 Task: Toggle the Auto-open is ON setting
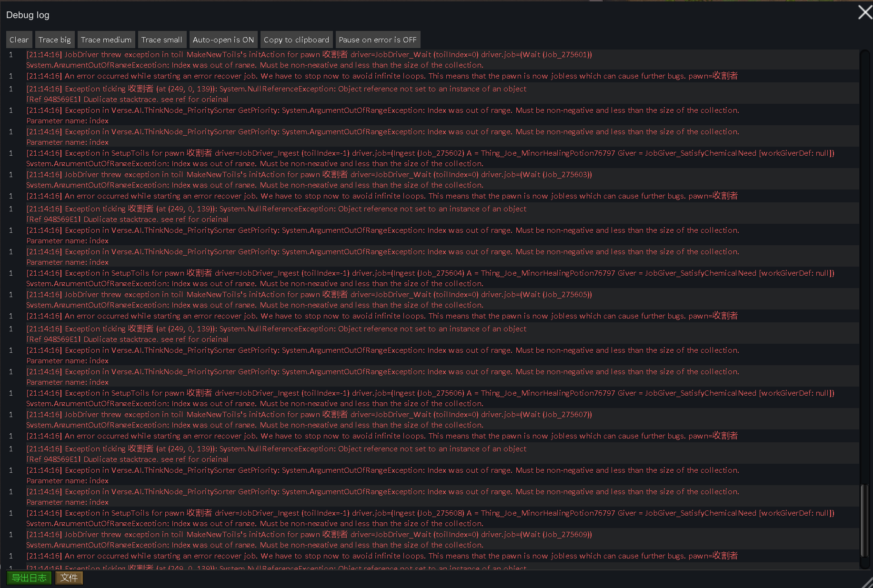coord(223,40)
